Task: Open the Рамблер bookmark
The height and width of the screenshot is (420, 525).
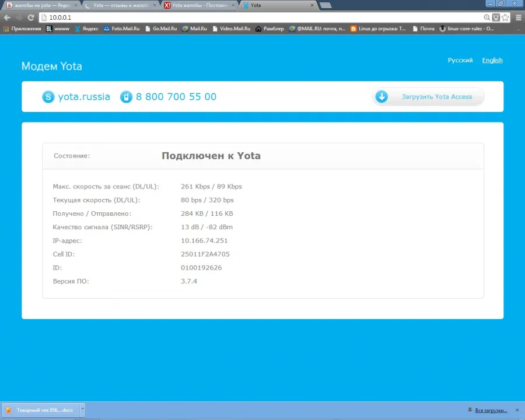Action: click(x=269, y=29)
